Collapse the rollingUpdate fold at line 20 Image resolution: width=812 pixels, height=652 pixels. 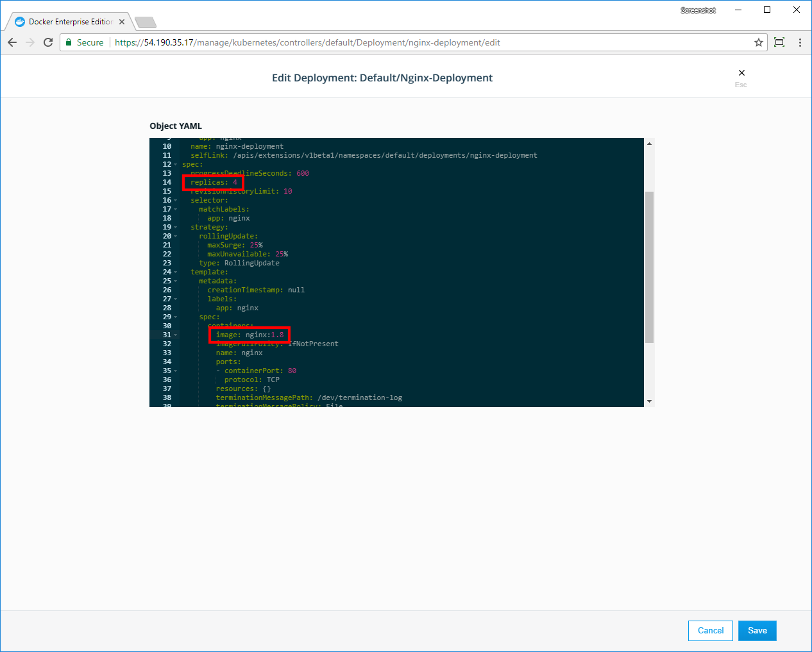click(x=176, y=237)
